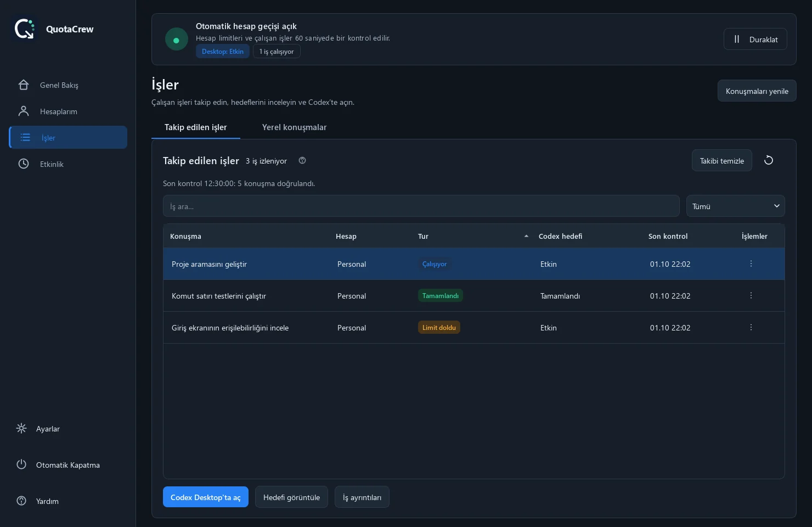This screenshot has width=812, height=527.
Task: Click Codex Desktop'ta aç button
Action: 206,497
